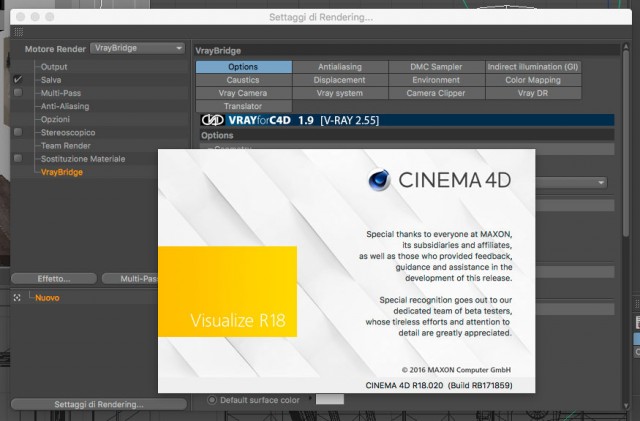This screenshot has width=640, height=421.
Task: Click the CINEMA 4D R18.020 build text
Action: (439, 385)
